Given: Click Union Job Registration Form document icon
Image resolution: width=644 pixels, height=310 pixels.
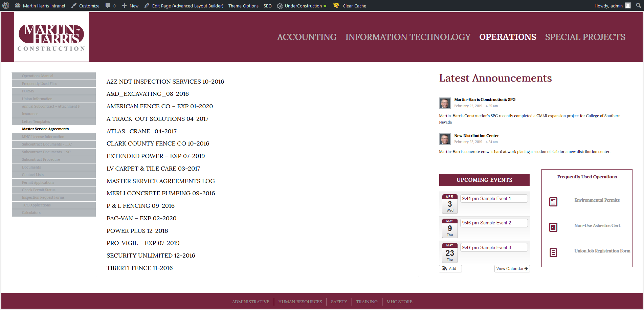Looking at the screenshot, I should tap(553, 252).
